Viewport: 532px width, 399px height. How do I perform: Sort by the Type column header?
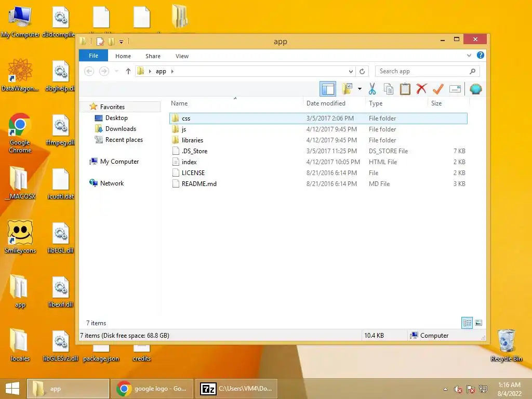click(396, 103)
